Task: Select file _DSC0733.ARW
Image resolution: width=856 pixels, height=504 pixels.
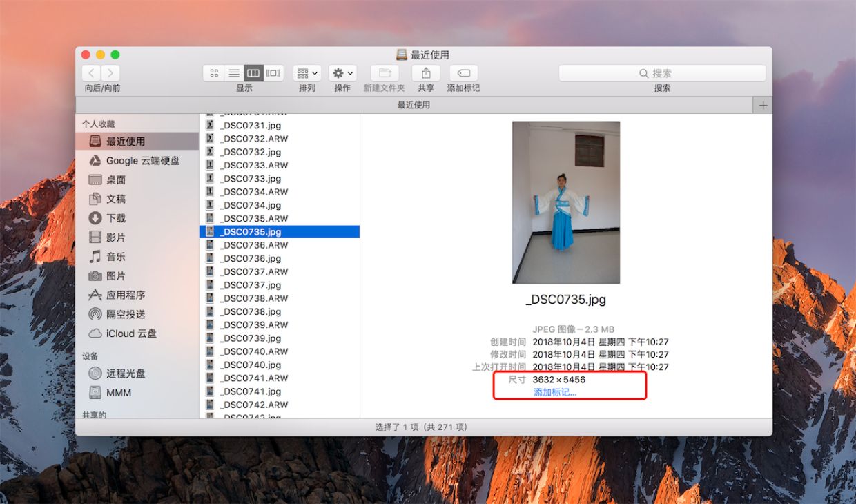Action: (280, 166)
